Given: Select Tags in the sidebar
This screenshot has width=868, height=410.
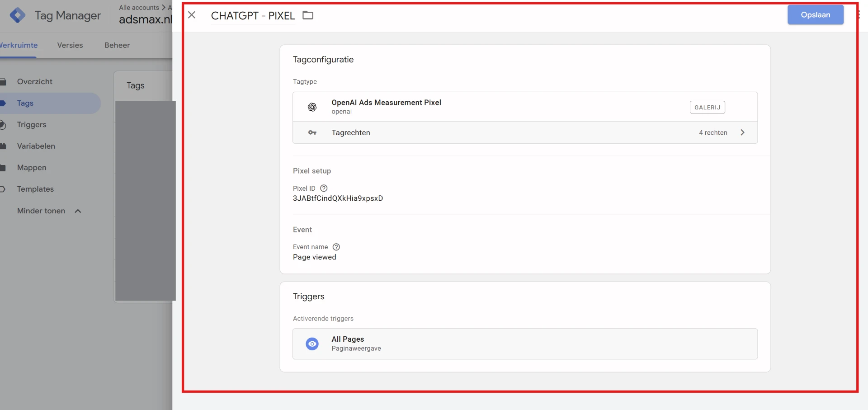Looking at the screenshot, I should pos(50,103).
